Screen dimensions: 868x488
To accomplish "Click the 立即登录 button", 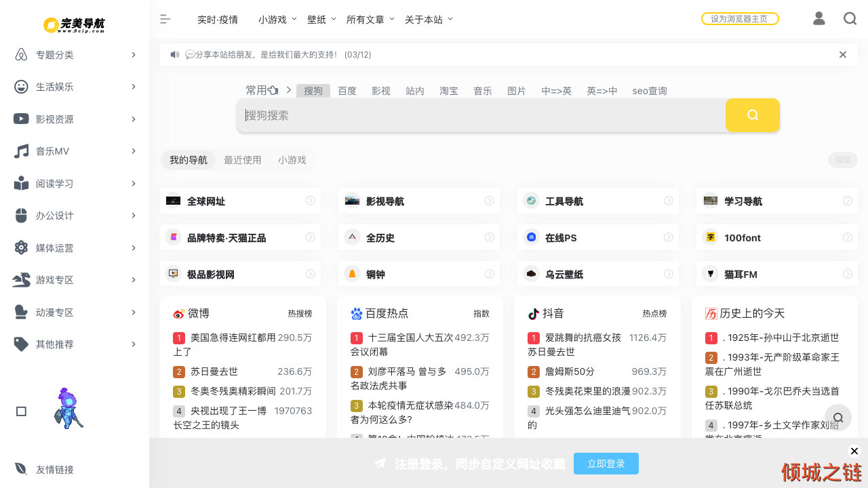I will 606,464.
